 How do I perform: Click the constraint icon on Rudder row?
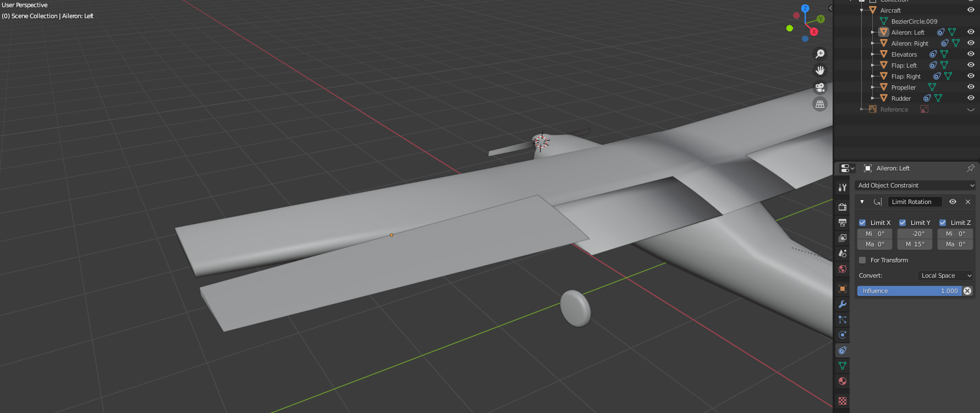click(927, 98)
